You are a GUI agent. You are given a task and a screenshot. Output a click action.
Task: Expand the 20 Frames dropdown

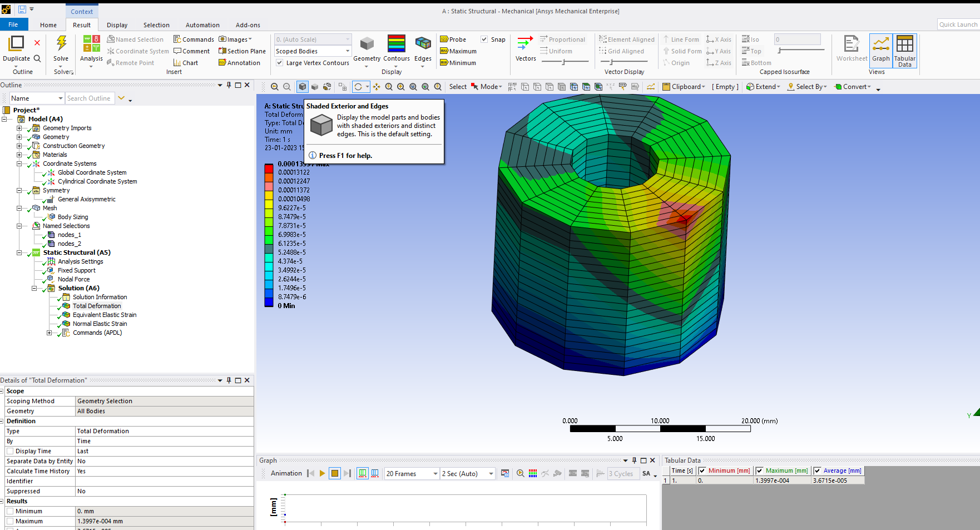click(435, 474)
